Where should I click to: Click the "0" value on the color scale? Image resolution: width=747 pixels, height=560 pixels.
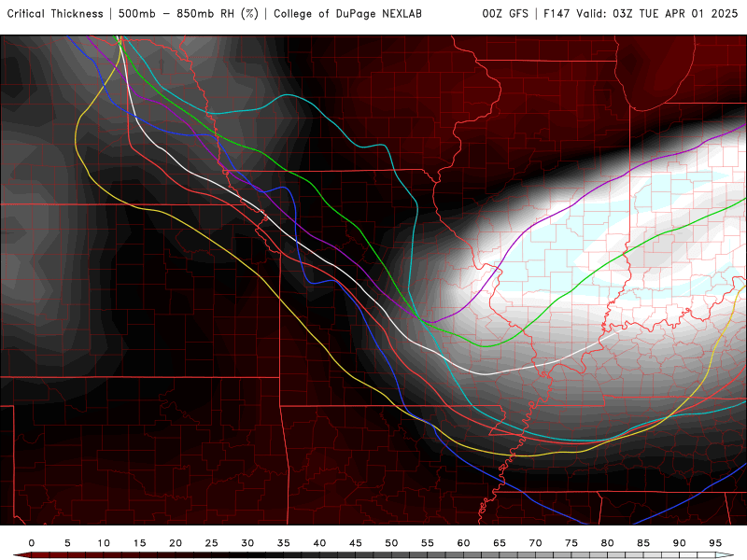(32, 543)
